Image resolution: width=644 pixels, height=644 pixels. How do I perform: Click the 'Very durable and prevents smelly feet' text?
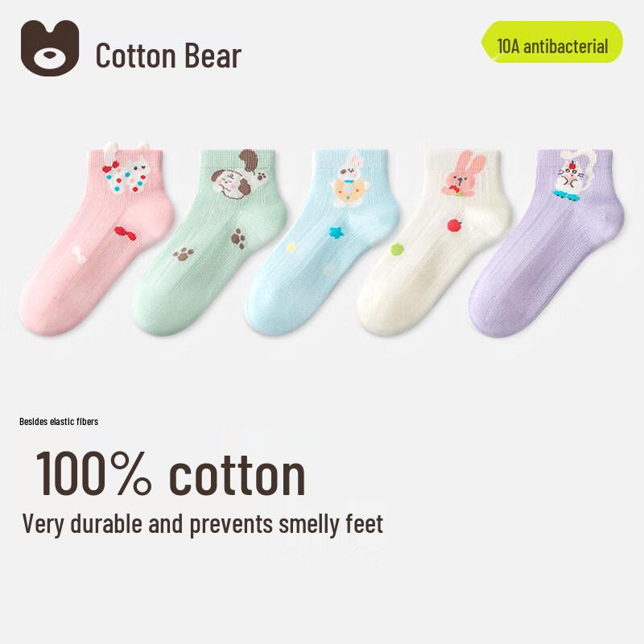[203, 524]
